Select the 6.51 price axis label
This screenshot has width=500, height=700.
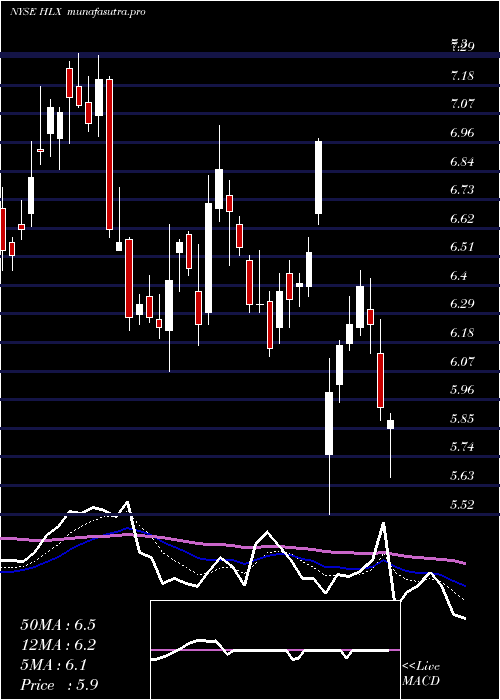462,247
